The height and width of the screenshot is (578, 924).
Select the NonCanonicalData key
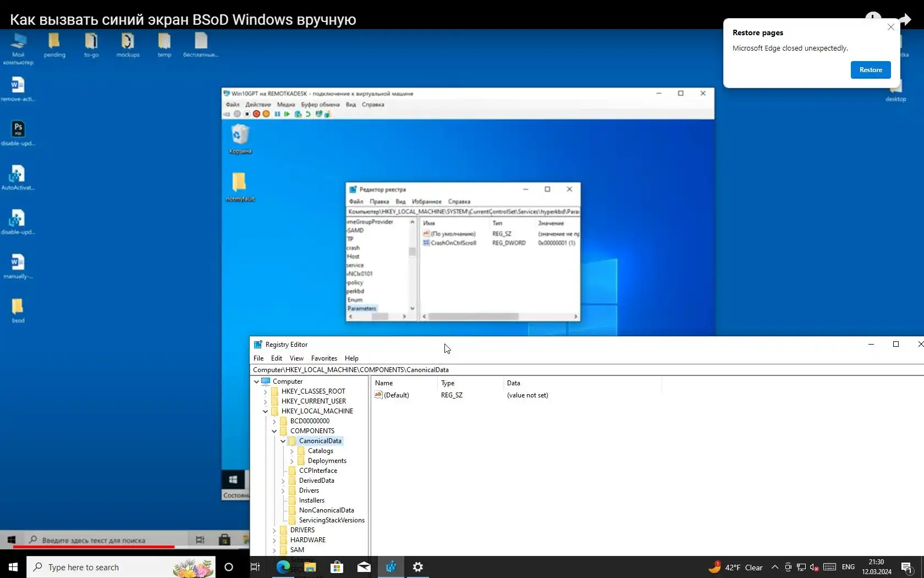(x=326, y=510)
